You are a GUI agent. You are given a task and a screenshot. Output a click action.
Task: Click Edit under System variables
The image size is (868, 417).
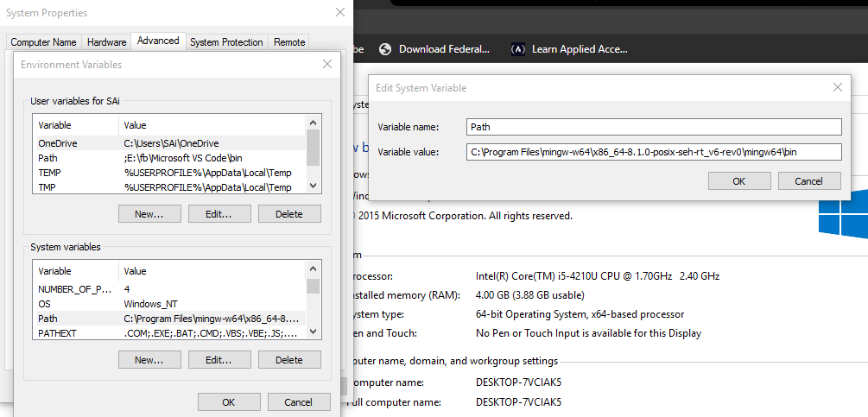click(x=219, y=360)
